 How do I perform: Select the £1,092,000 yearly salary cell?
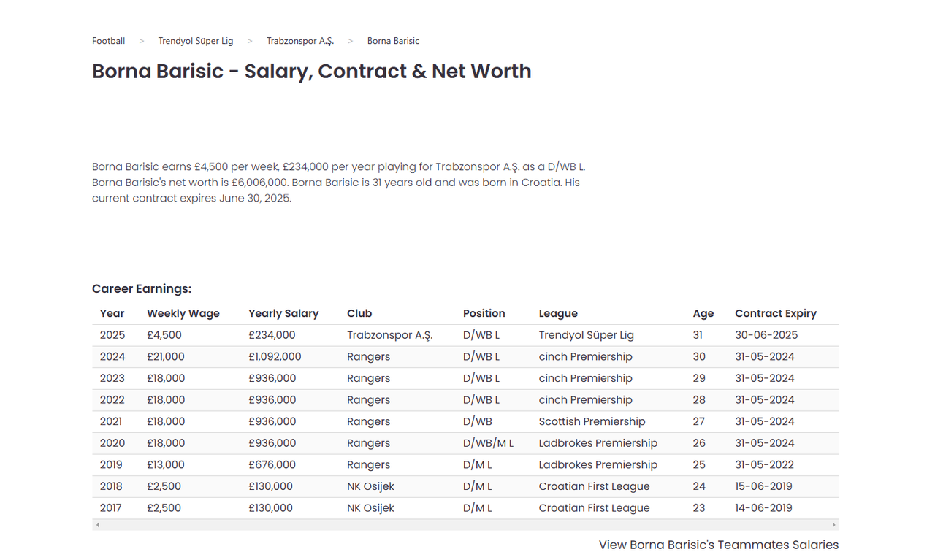[275, 357]
